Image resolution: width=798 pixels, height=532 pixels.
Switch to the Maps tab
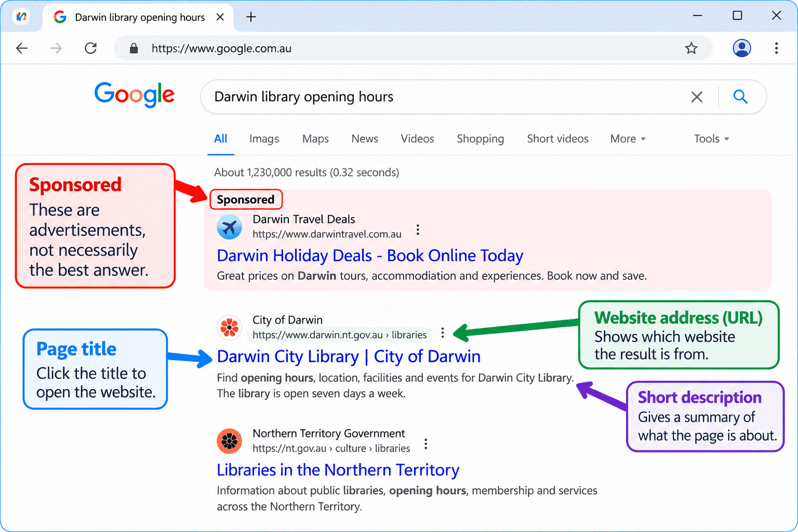315,139
